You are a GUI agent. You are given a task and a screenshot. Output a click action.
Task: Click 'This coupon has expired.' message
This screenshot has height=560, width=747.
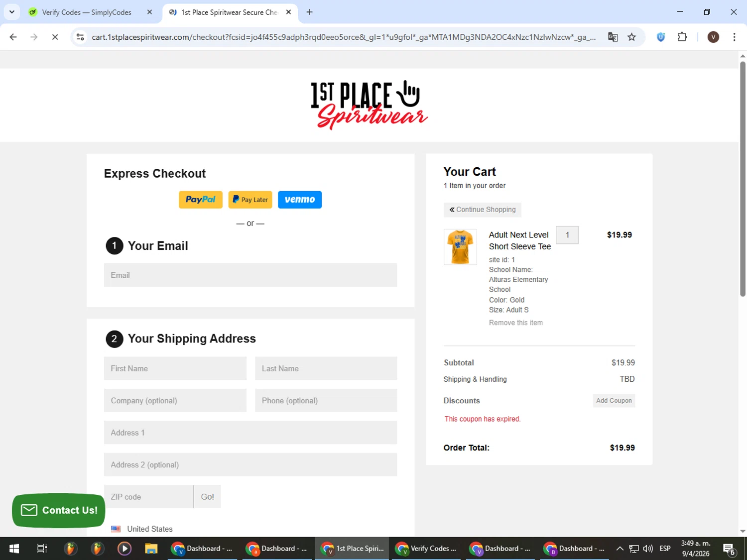click(483, 419)
